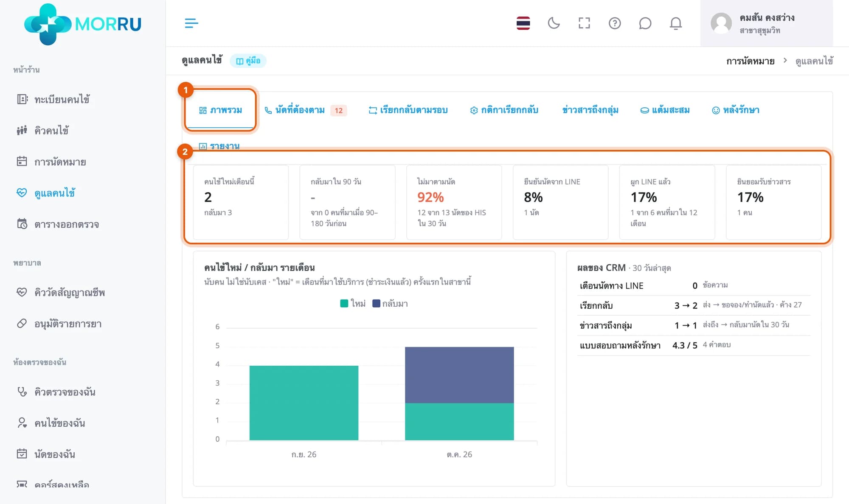Image resolution: width=849 pixels, height=504 pixels.
Task: Click the ยินยอมรับข่าวสาร 17% card
Action: tap(773, 202)
